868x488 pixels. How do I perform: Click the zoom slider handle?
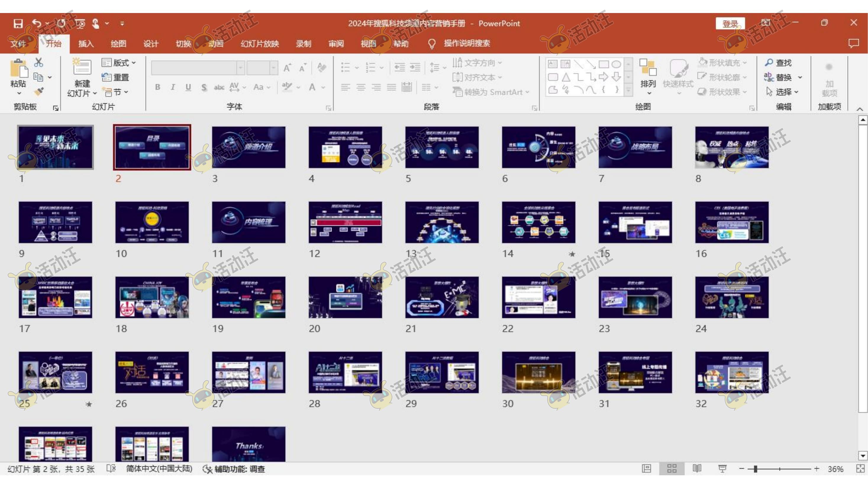click(756, 468)
